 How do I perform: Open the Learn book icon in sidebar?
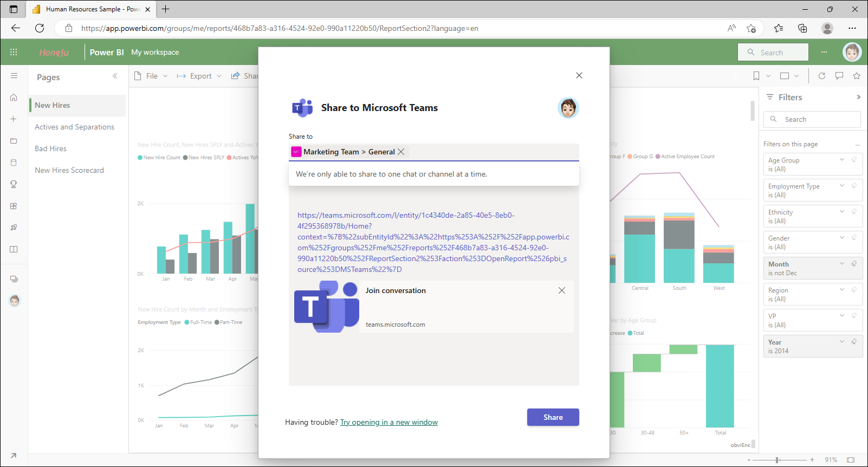(14, 249)
